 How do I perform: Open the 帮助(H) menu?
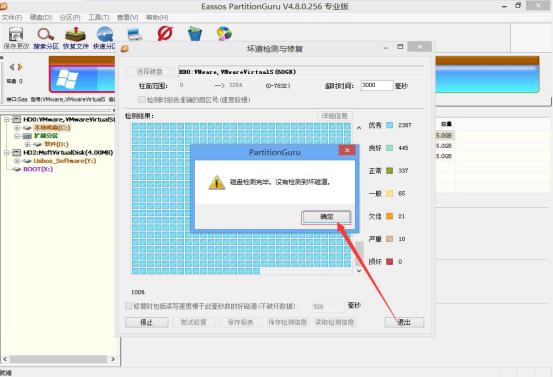(x=157, y=17)
